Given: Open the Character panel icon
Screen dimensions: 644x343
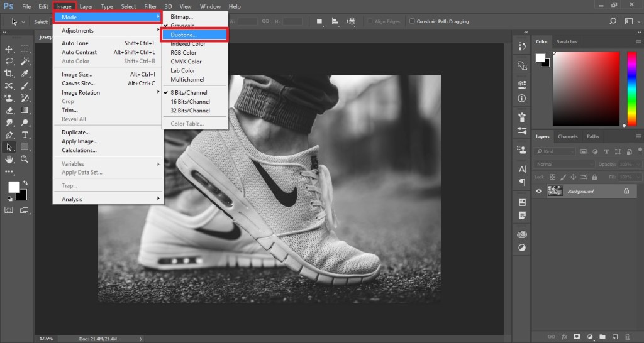Looking at the screenshot, I should coord(522,169).
